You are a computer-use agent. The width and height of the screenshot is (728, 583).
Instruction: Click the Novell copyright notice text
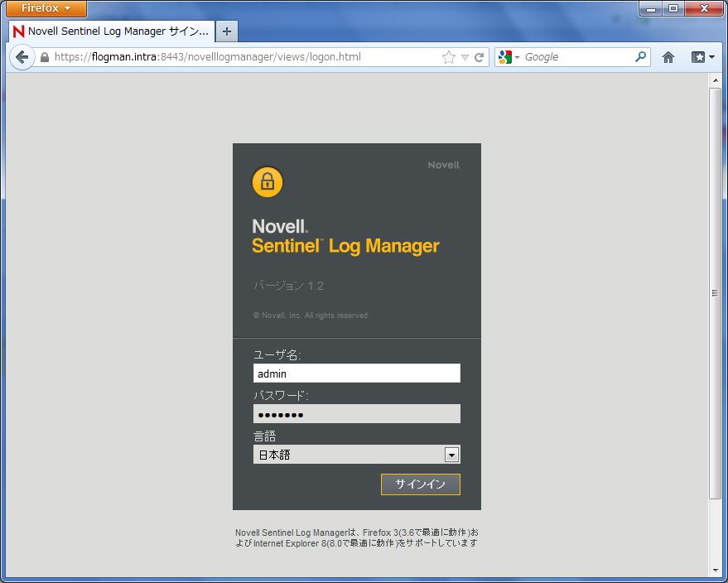[x=311, y=316]
